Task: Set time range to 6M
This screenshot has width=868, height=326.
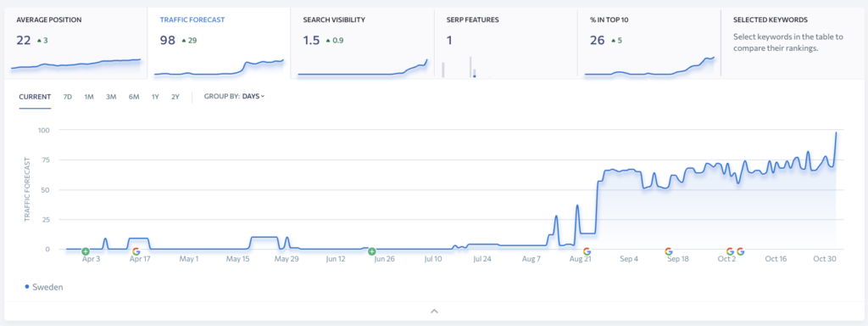Action: [x=134, y=97]
